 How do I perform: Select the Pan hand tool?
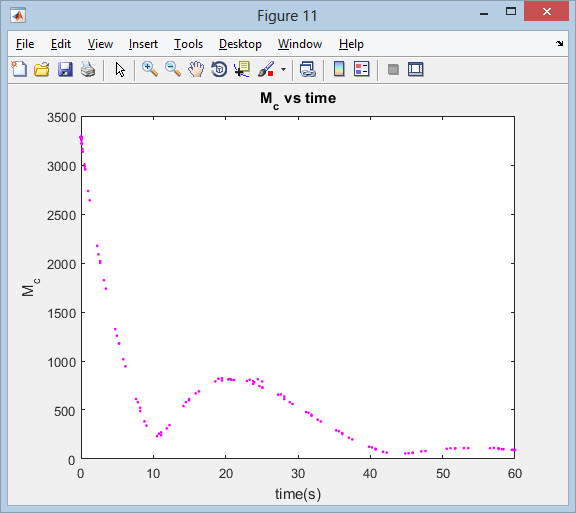pos(196,69)
